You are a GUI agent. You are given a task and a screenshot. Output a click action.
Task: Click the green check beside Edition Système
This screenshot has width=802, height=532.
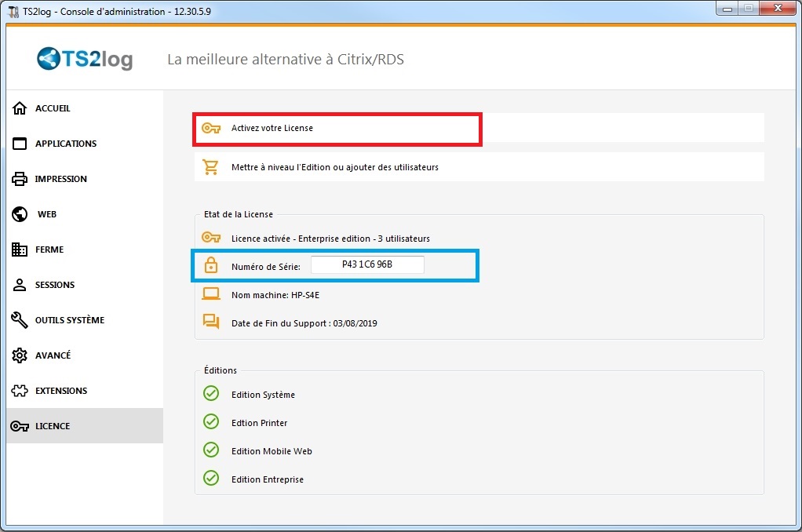click(211, 393)
